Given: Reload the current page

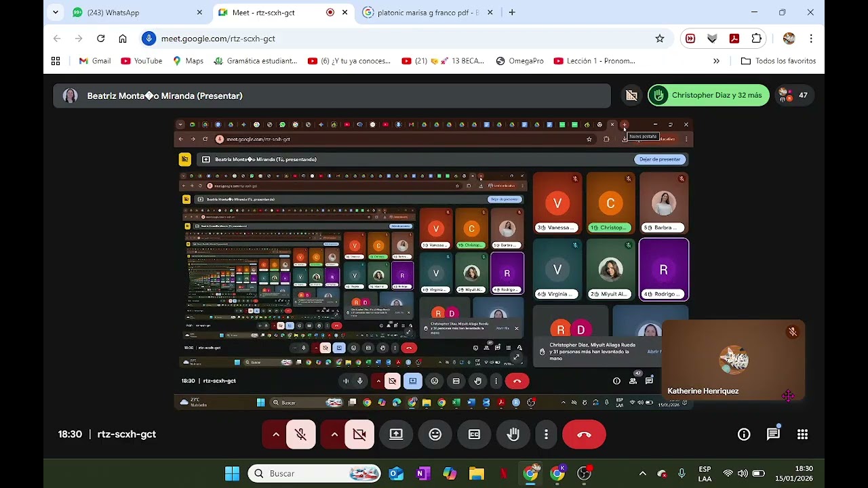Looking at the screenshot, I should click(100, 39).
